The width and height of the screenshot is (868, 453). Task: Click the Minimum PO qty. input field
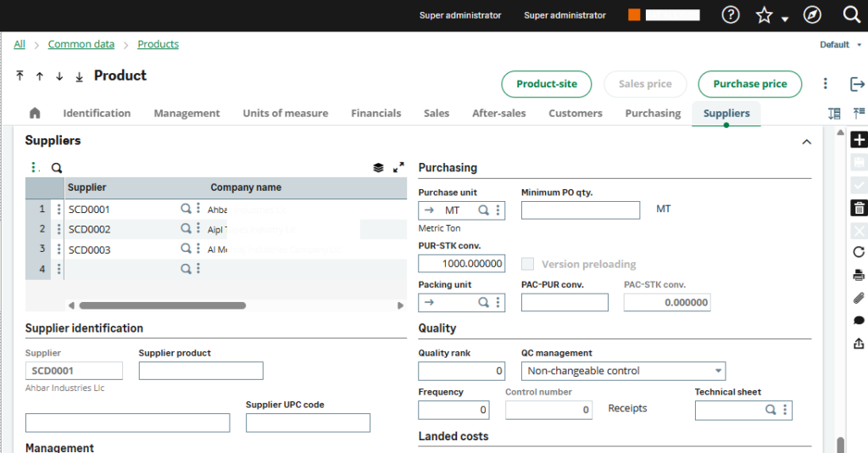(x=581, y=210)
